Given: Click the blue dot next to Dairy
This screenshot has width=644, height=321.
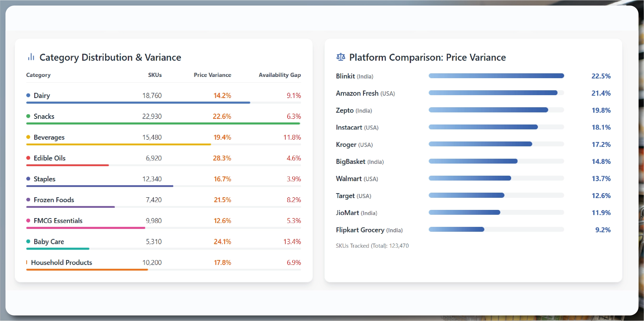Looking at the screenshot, I should coord(28,95).
